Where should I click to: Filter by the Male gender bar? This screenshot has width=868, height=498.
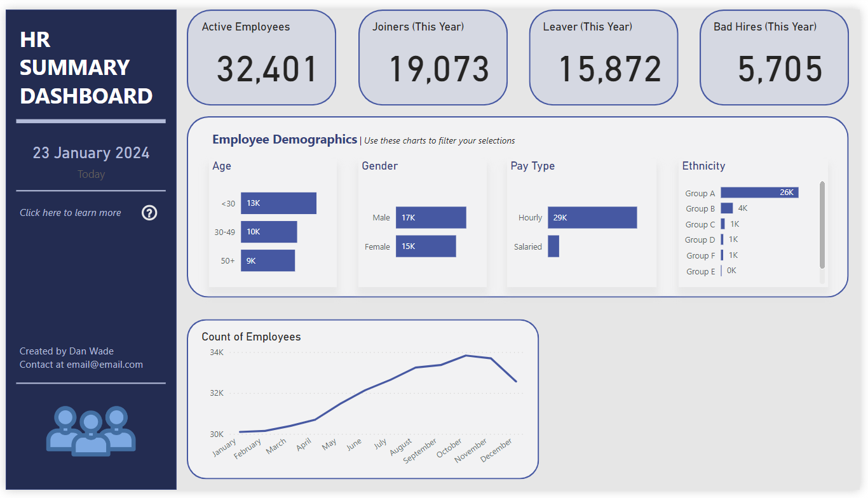(431, 217)
